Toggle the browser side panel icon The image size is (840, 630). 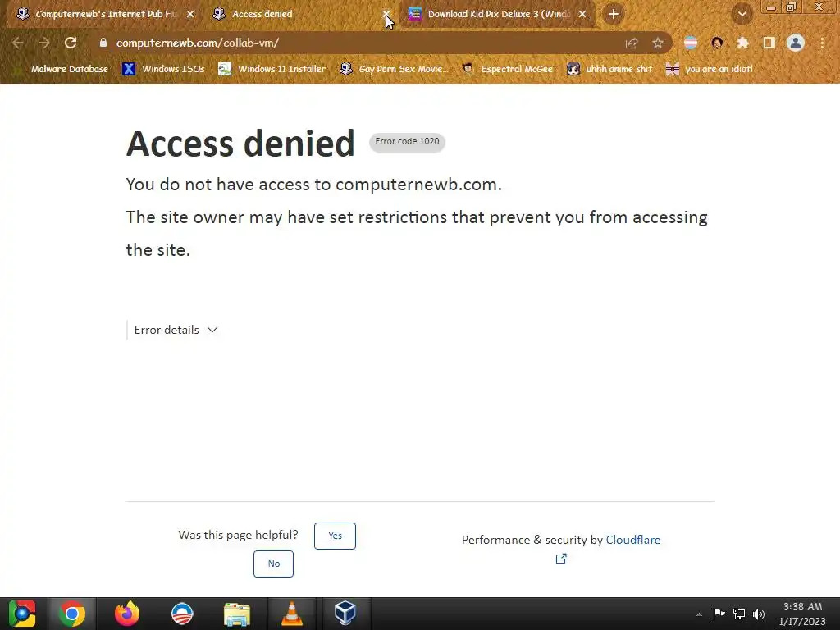(769, 43)
